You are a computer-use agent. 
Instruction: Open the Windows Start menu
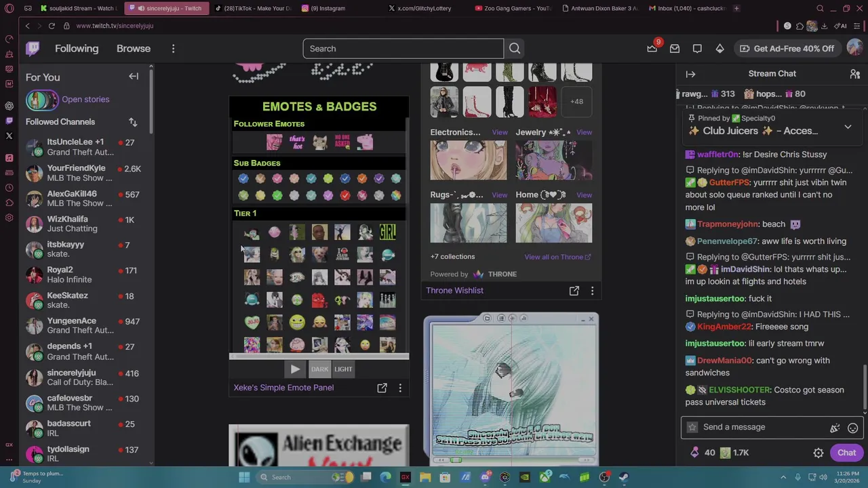[x=244, y=477]
